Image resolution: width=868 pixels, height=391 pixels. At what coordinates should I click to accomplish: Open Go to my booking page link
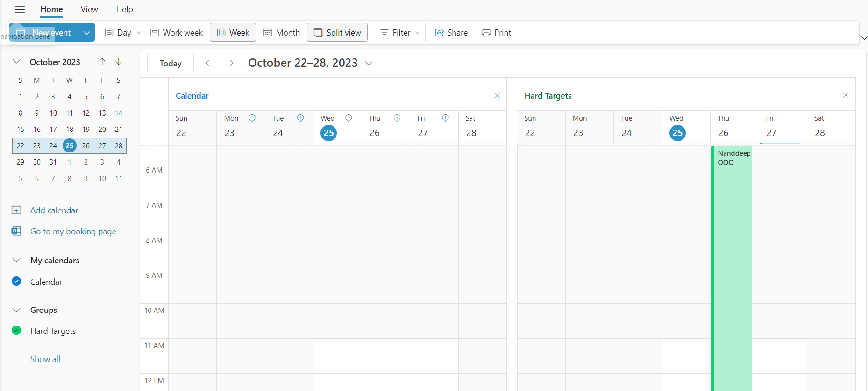pyautogui.click(x=73, y=232)
